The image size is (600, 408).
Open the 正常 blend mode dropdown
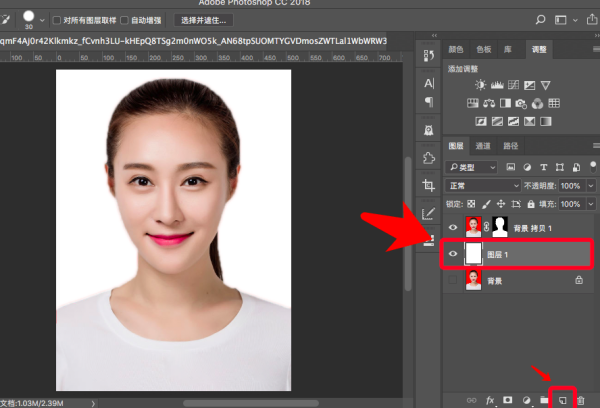483,186
